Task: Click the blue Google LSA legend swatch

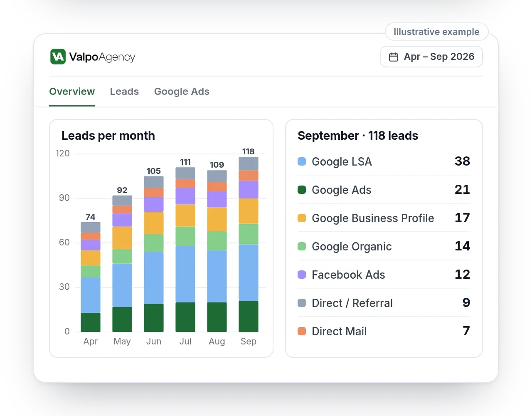Action: tap(302, 161)
